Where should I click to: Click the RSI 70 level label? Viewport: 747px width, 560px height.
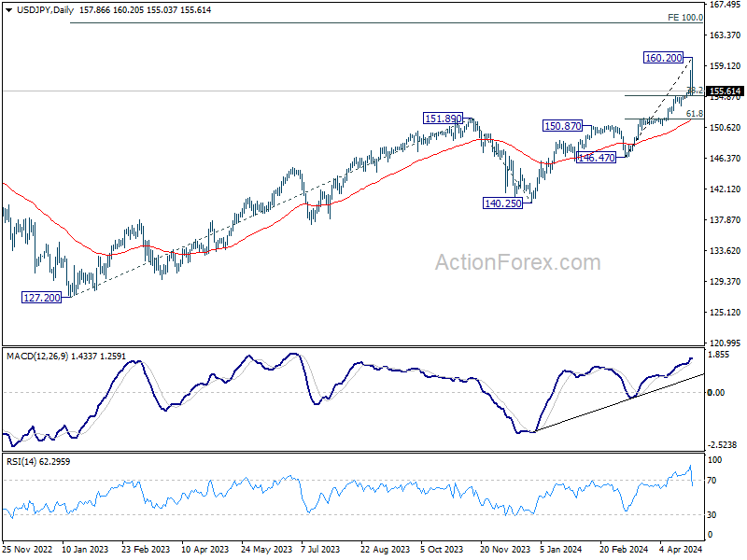click(x=712, y=481)
